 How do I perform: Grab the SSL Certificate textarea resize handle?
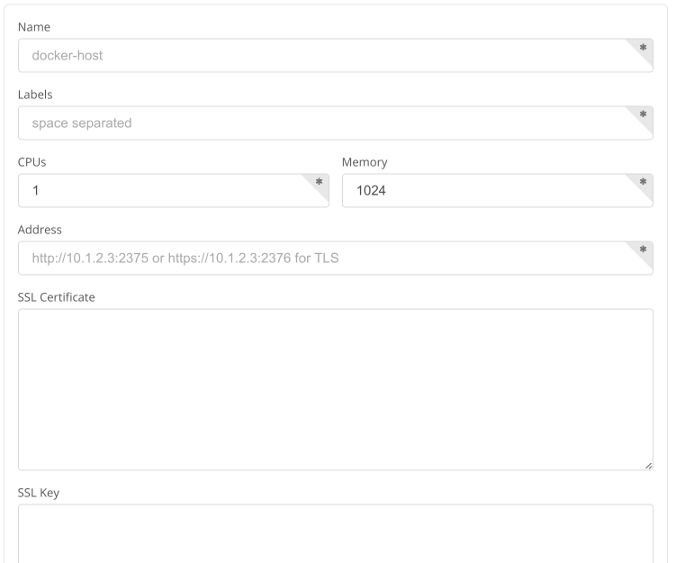648,465
